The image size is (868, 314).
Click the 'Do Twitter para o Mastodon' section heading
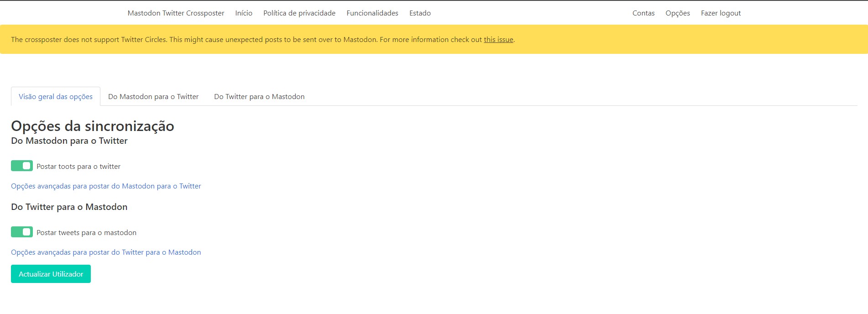click(x=69, y=207)
